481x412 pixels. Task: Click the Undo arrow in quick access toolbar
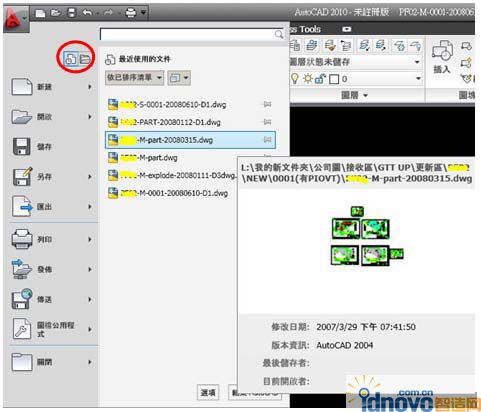87,13
